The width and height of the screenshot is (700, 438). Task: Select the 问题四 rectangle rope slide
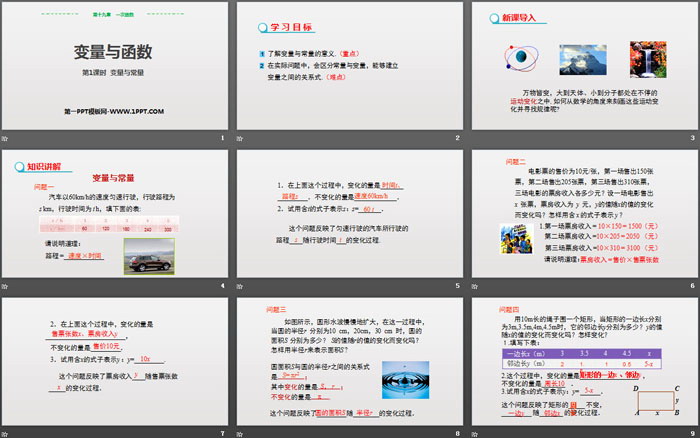pyautogui.click(x=585, y=361)
